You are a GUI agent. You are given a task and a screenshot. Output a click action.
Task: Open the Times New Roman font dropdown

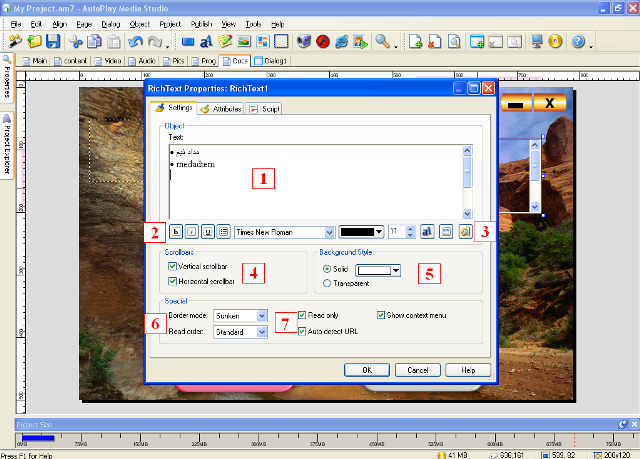(325, 232)
